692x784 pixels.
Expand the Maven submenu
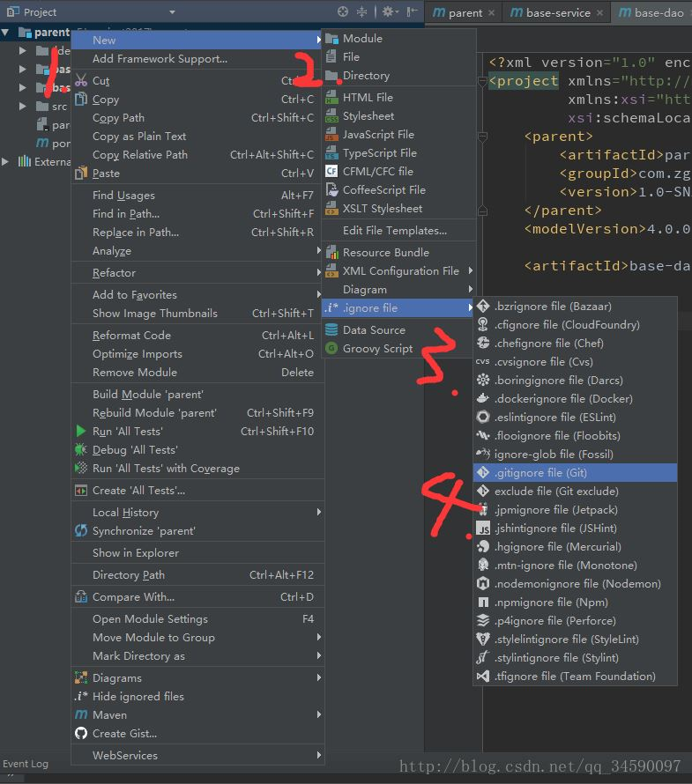[197, 715]
